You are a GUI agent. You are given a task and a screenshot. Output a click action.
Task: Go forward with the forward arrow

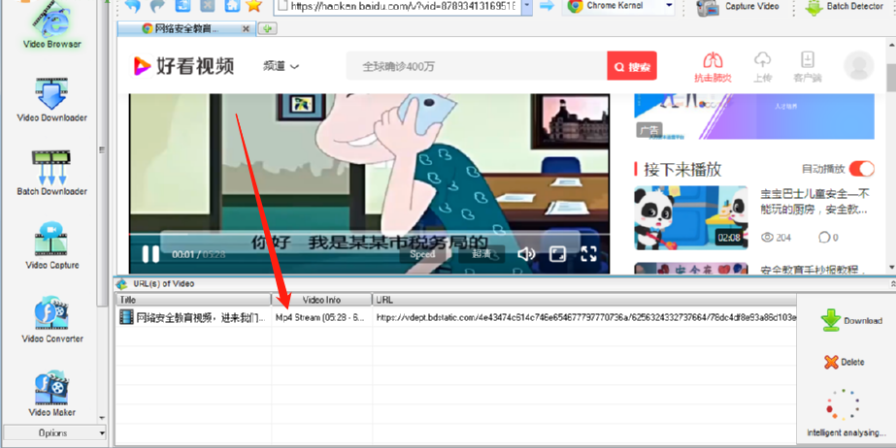(157, 6)
